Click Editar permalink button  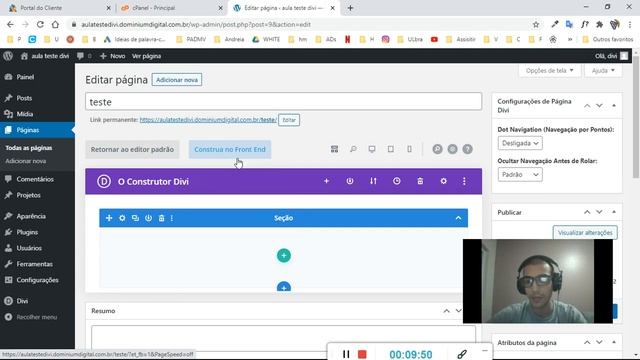289,120
